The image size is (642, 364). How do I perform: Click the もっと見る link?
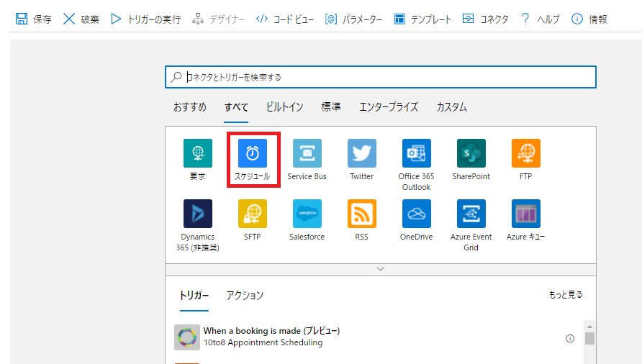[x=566, y=294]
